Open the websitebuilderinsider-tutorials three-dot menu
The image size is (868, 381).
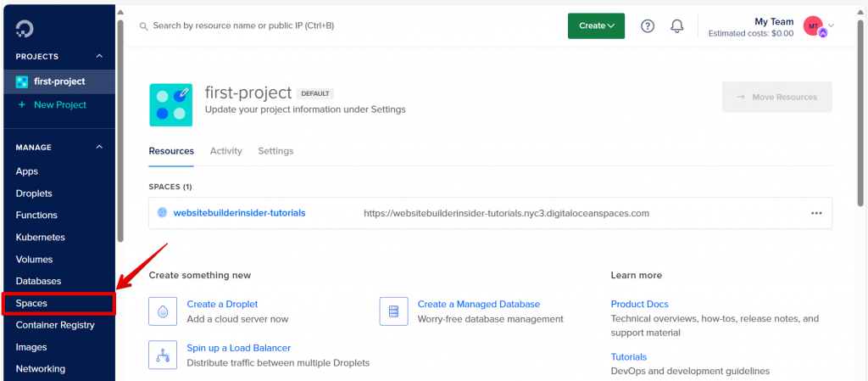click(816, 213)
